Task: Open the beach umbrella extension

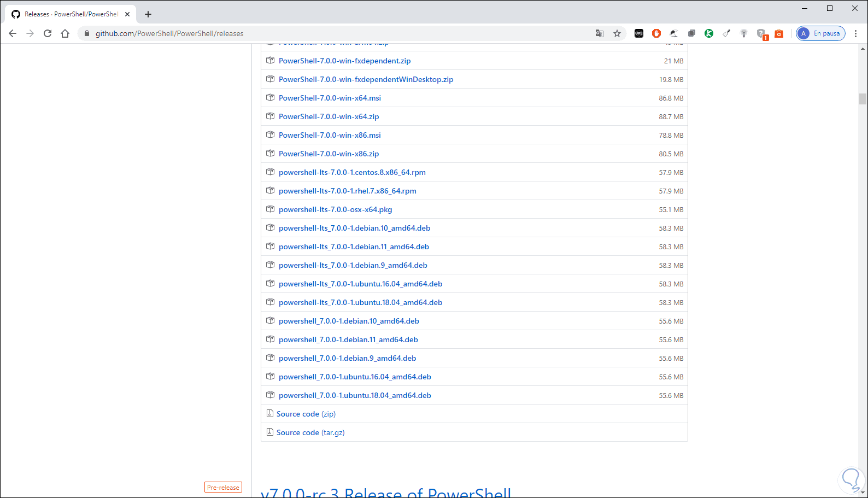Action: [x=674, y=33]
